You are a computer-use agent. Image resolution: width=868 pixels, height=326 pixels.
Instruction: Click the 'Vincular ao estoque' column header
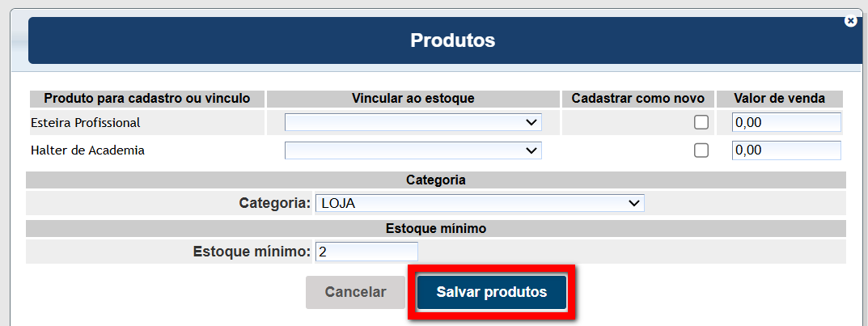tap(413, 99)
